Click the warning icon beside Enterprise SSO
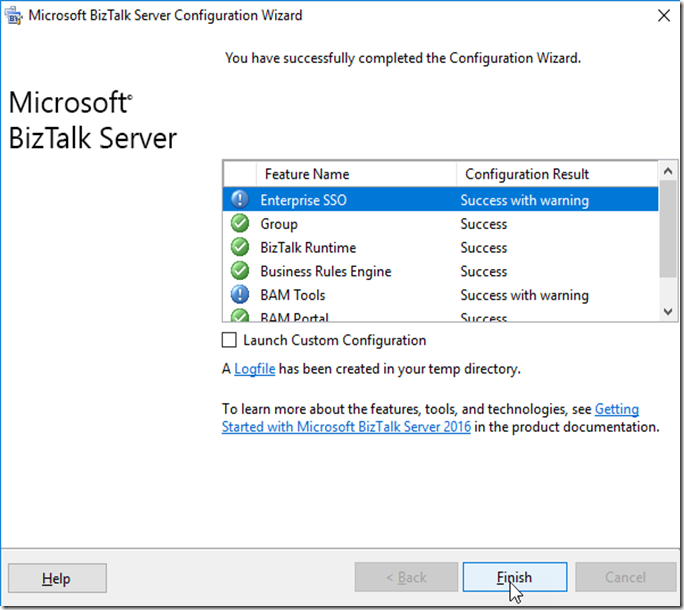The width and height of the screenshot is (684, 610). pyautogui.click(x=239, y=199)
